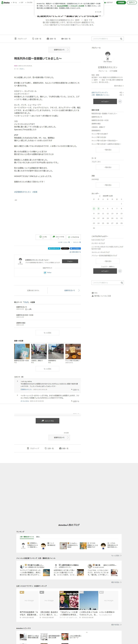Open the アクセスデータの利用 link in the notice
This screenshot has width=138, height=644.
pos(77,6)
